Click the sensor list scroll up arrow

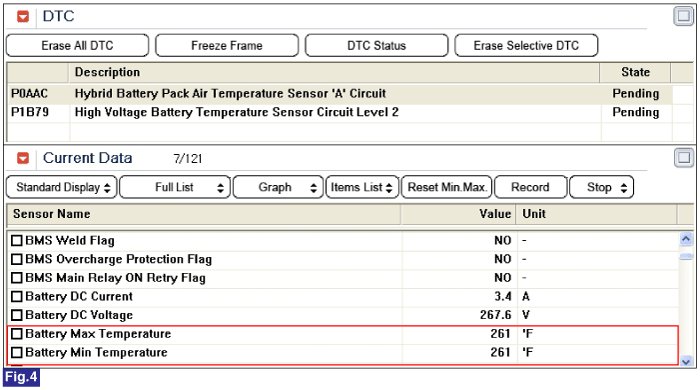point(686,240)
